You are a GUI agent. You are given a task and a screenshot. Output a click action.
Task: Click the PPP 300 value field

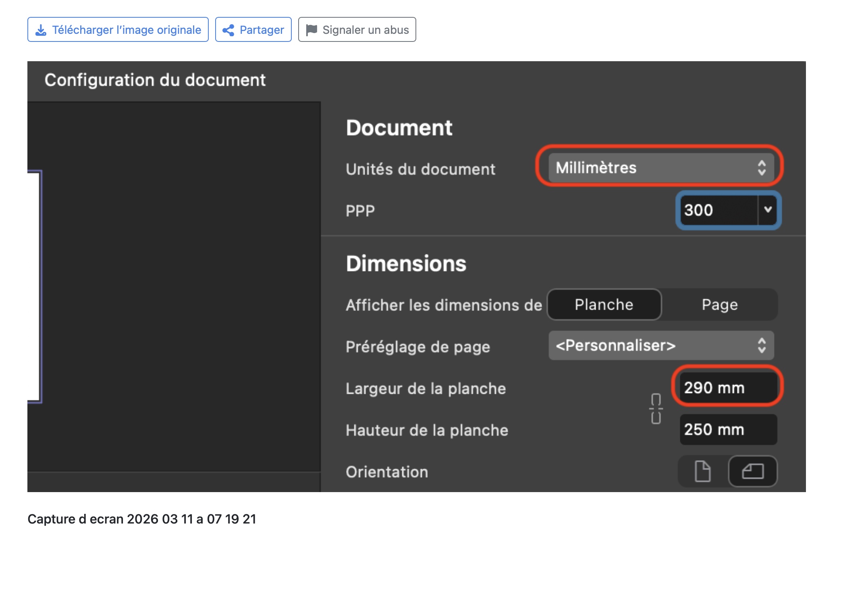[717, 210]
